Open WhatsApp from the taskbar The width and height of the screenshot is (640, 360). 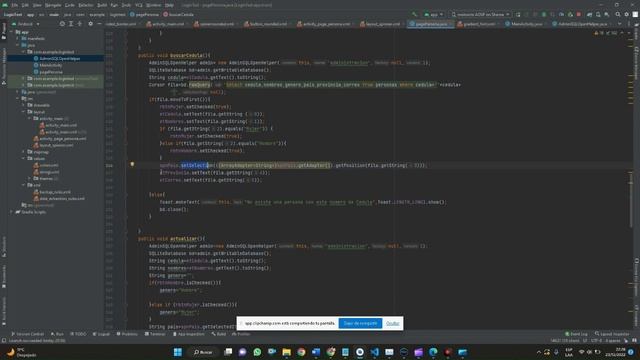257,352
